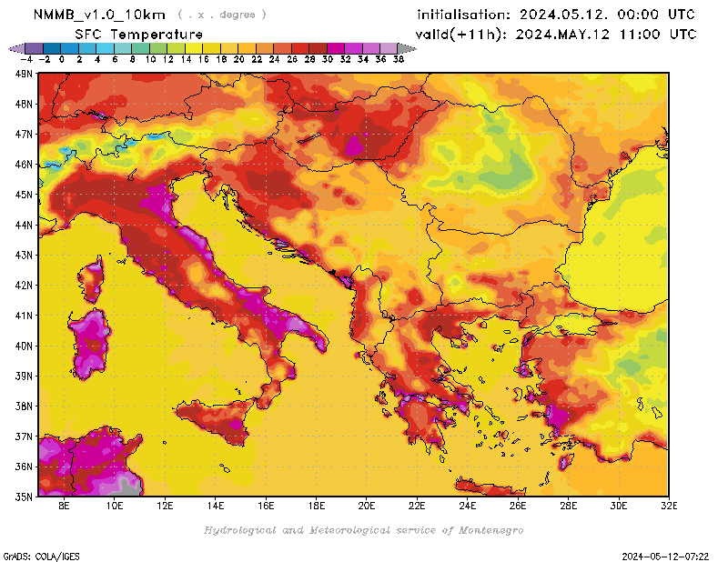This screenshot has width=728, height=562.
Task: Click the valid(+11h) forecast time text
Action: pos(555,35)
